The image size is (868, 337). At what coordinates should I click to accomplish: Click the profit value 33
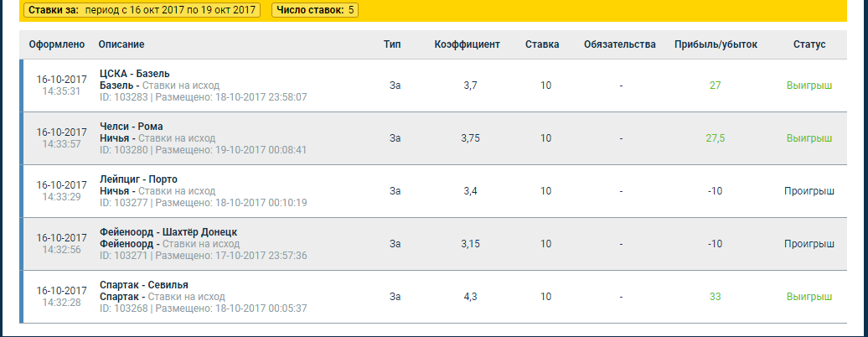coord(716,297)
